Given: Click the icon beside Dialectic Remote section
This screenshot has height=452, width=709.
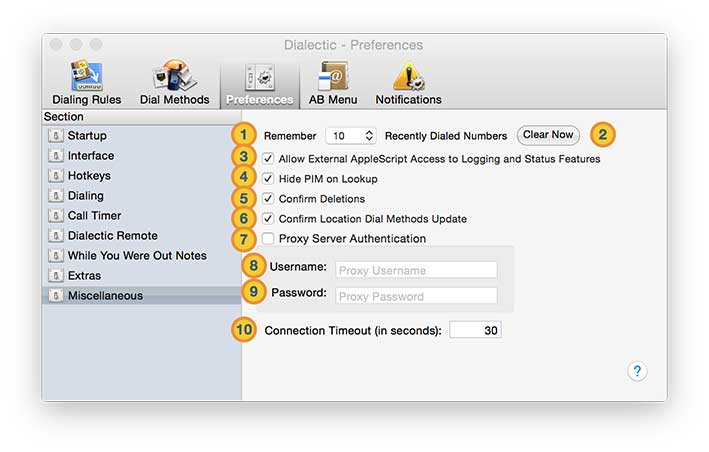Looking at the screenshot, I should coord(56,235).
